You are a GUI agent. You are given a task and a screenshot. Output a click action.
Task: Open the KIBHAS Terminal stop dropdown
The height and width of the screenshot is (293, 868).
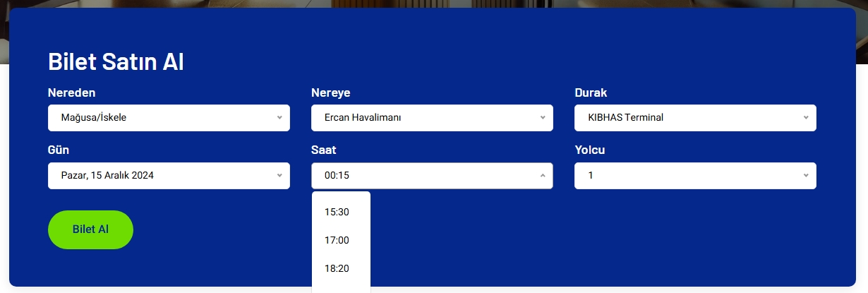695,118
